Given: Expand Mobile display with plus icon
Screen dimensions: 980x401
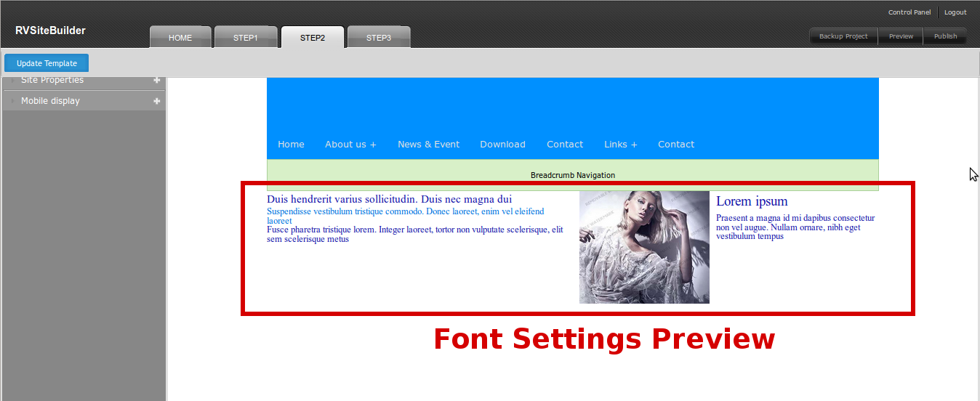Looking at the screenshot, I should (x=156, y=101).
